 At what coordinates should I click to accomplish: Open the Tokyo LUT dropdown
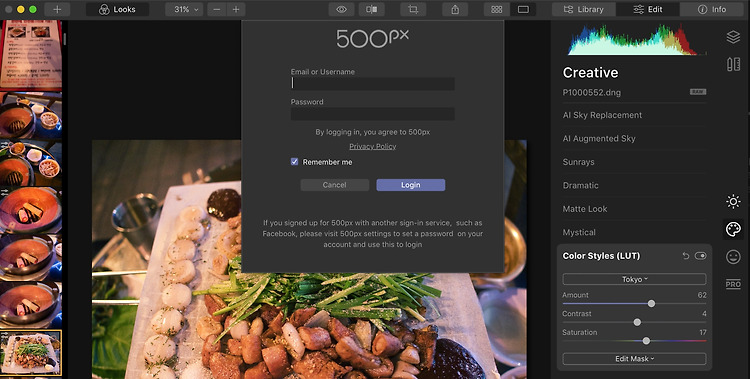(x=634, y=279)
